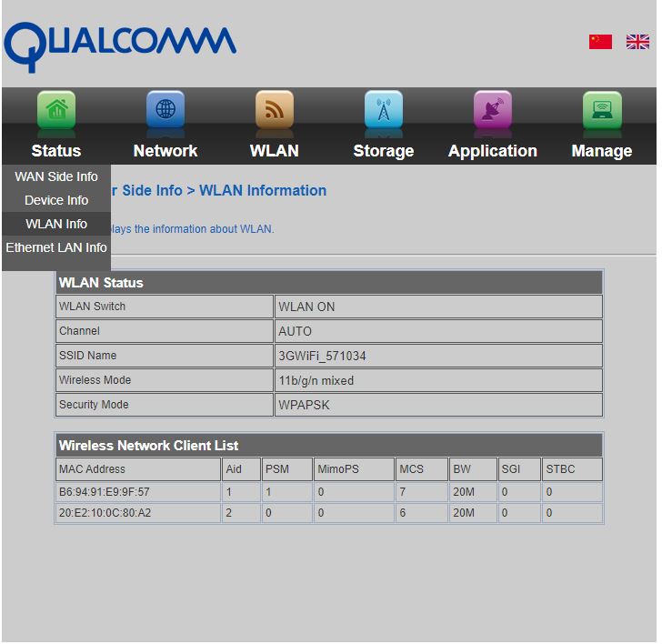
Task: Open the Network menu label
Action: [165, 151]
